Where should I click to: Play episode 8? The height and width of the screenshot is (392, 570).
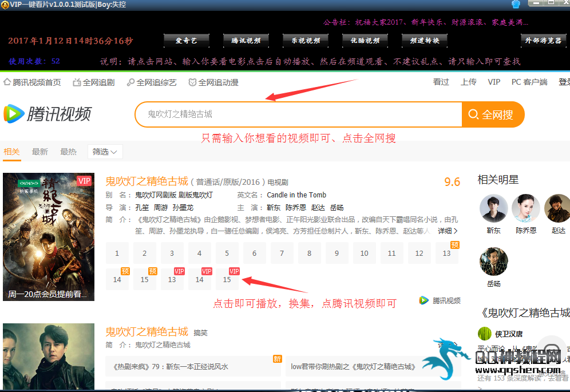click(x=310, y=253)
